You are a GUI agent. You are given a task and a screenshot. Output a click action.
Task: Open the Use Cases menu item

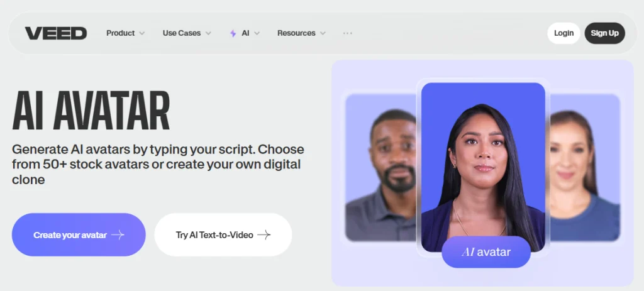[181, 33]
